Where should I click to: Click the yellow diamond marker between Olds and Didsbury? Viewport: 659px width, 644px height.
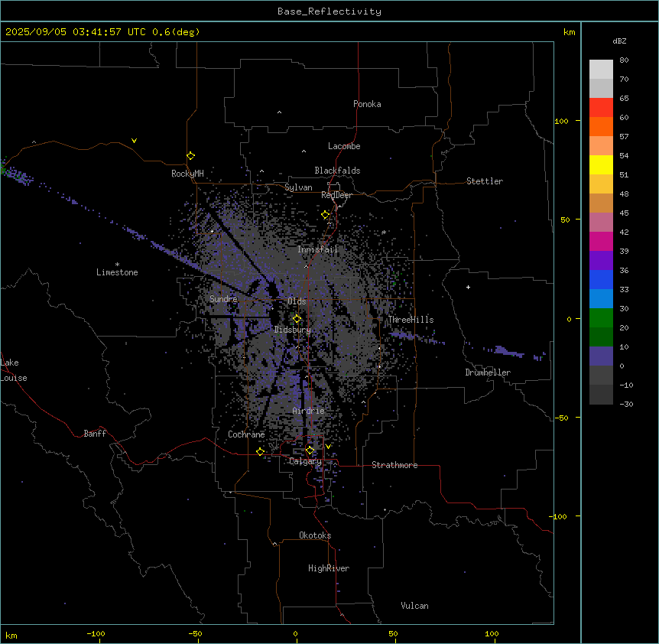pyautogui.click(x=297, y=319)
